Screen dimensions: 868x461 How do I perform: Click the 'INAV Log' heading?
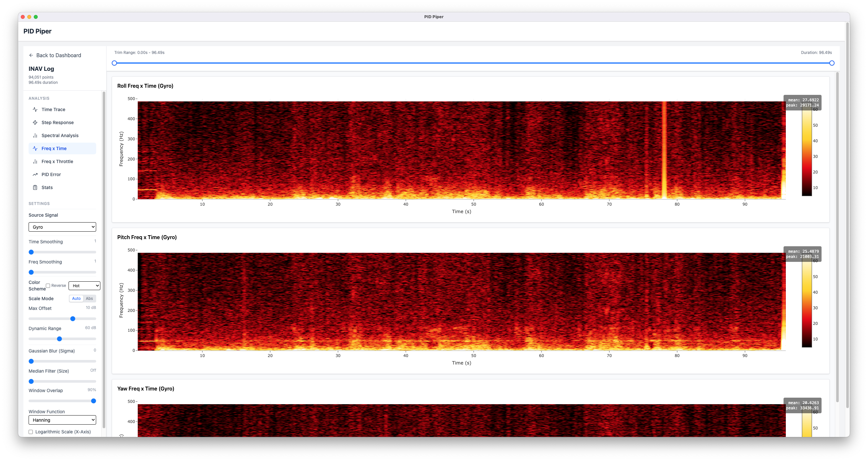point(41,69)
